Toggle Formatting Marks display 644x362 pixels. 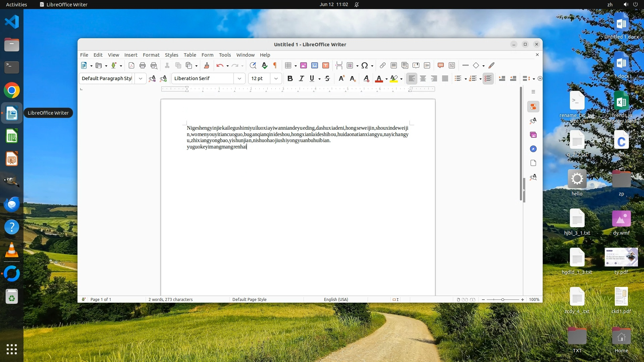click(275, 65)
